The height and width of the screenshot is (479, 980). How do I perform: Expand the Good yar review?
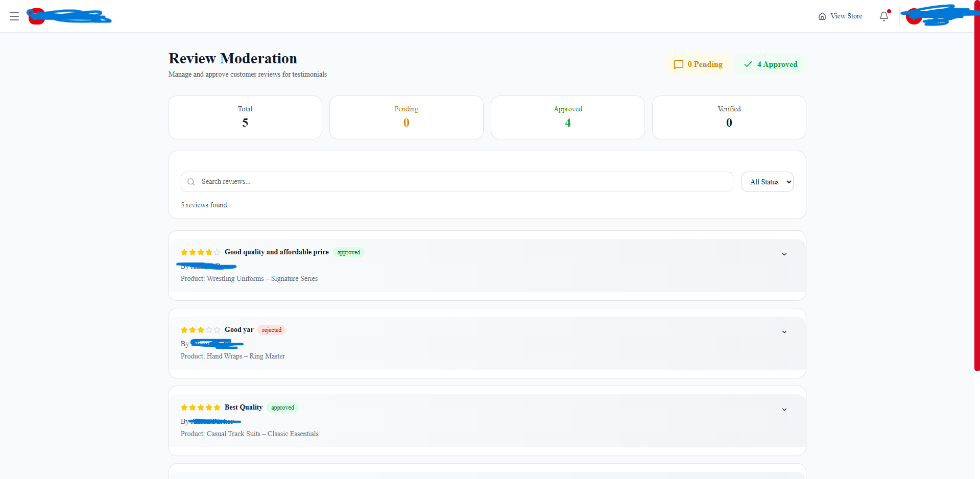point(784,332)
